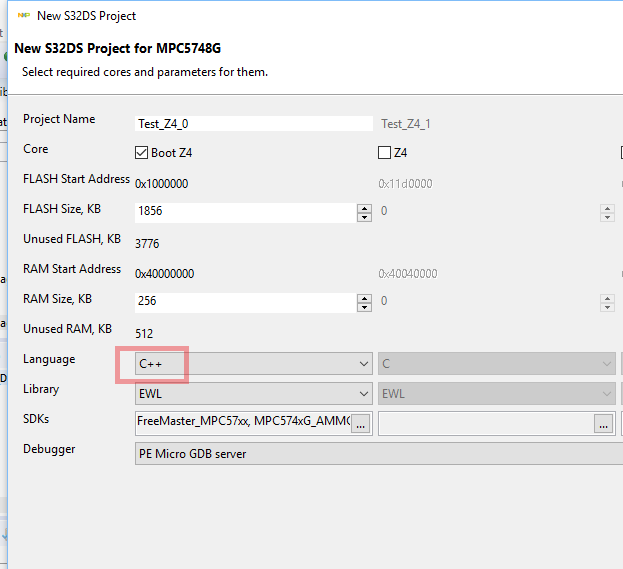The image size is (623, 569).
Task: Decrease the RAM Size spinner value
Action: click(x=364, y=306)
